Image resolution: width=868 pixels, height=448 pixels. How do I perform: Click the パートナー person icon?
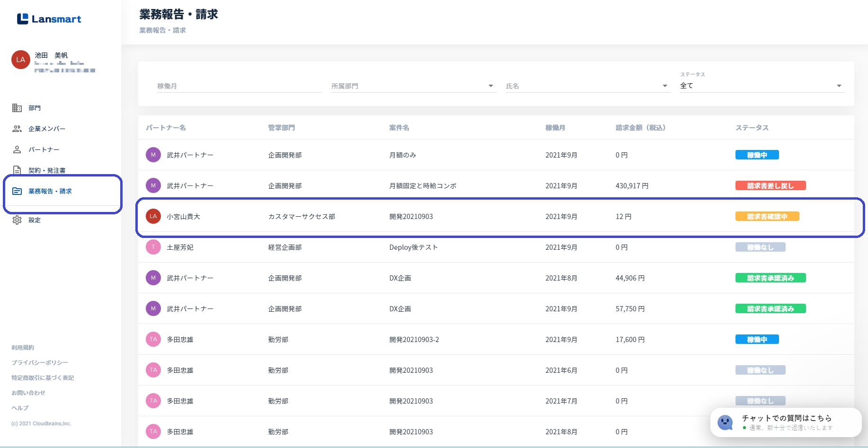[x=17, y=149]
